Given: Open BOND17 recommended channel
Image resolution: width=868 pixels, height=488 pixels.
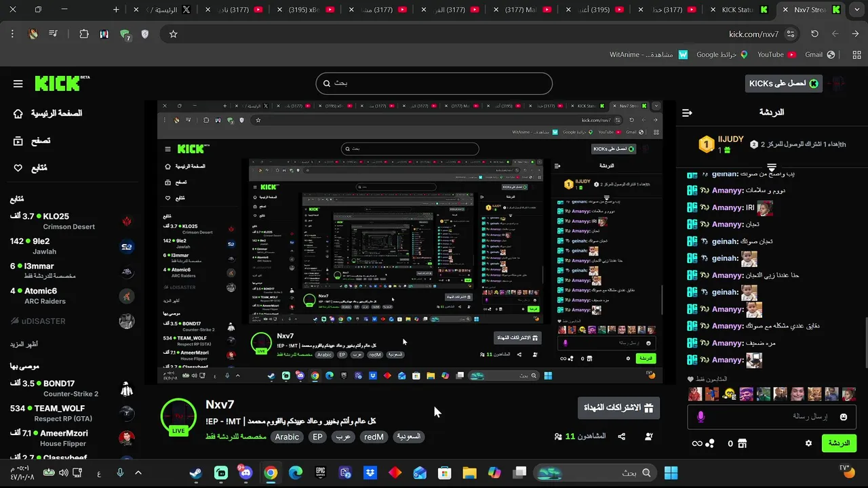Looking at the screenshot, I should pyautogui.click(x=72, y=388).
